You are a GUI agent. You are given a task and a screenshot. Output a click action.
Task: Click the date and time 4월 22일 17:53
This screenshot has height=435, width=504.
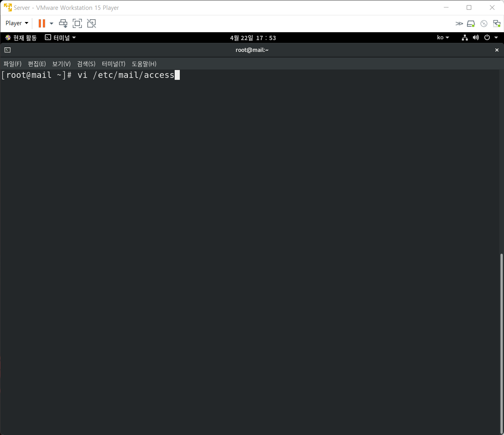click(253, 38)
